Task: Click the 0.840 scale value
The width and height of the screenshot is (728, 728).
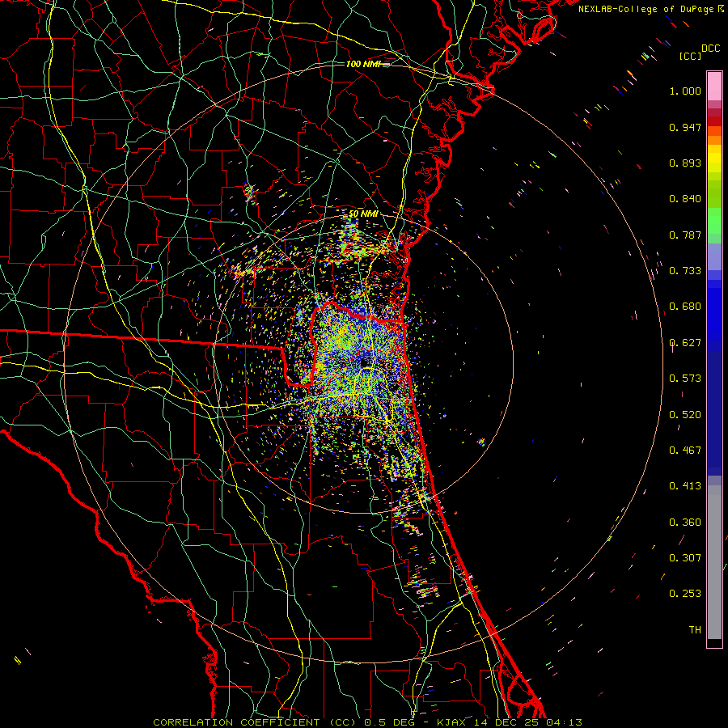Action: (x=685, y=199)
